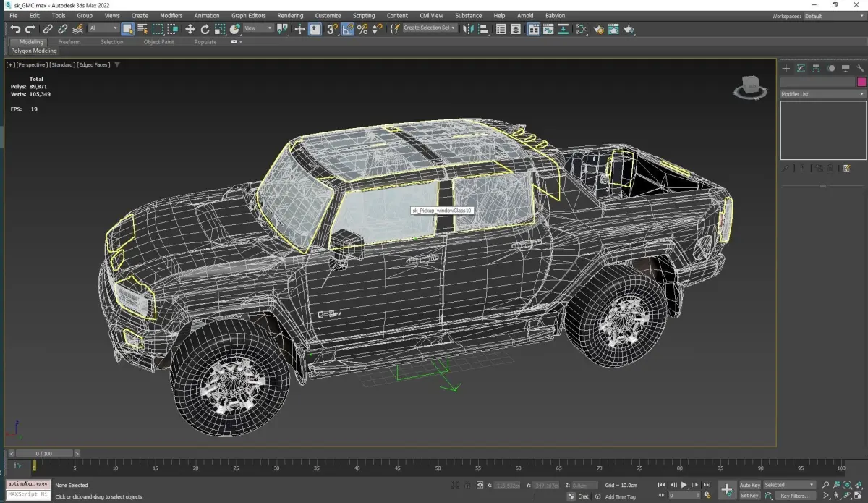Image resolution: width=868 pixels, height=503 pixels.
Task: Click the object name input field
Action: [x=817, y=83]
